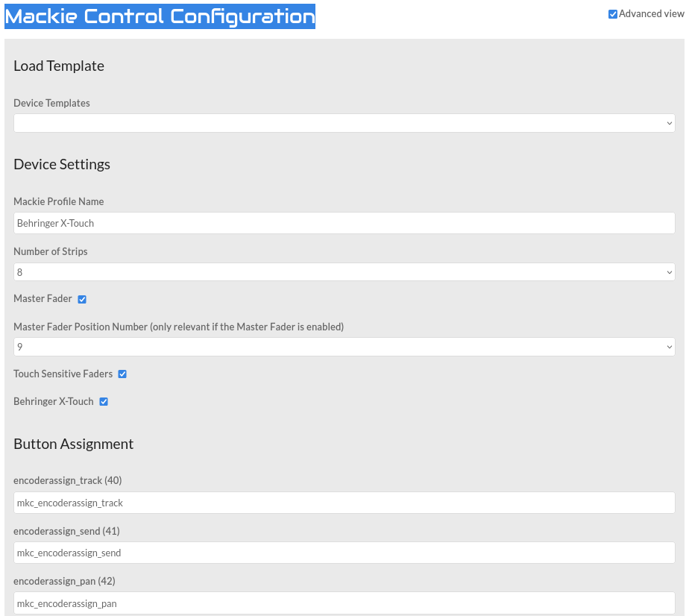The height and width of the screenshot is (616, 689).
Task: Click the mkc_encoderassign_send input field
Action: point(344,553)
